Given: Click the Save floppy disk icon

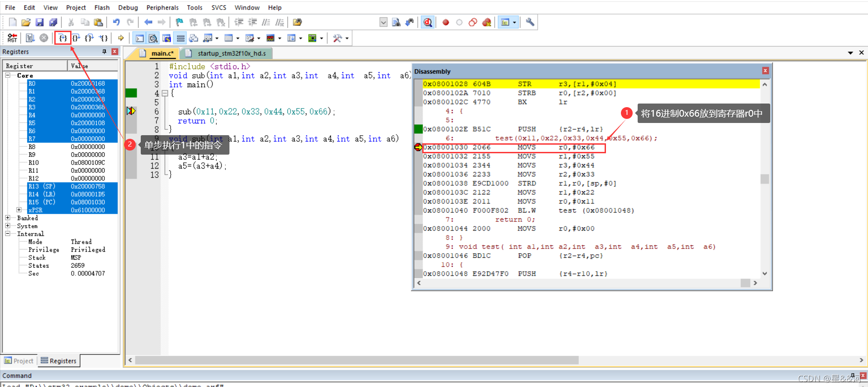Looking at the screenshot, I should (x=39, y=22).
